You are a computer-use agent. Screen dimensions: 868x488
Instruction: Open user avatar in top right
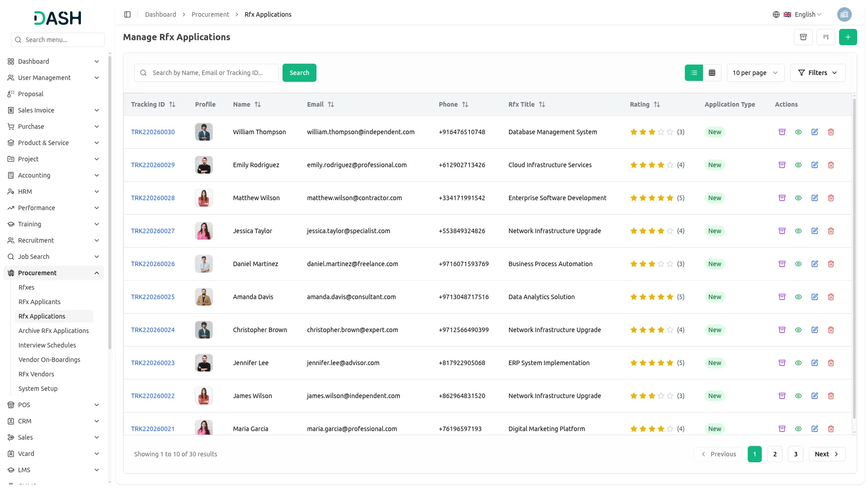click(x=844, y=14)
